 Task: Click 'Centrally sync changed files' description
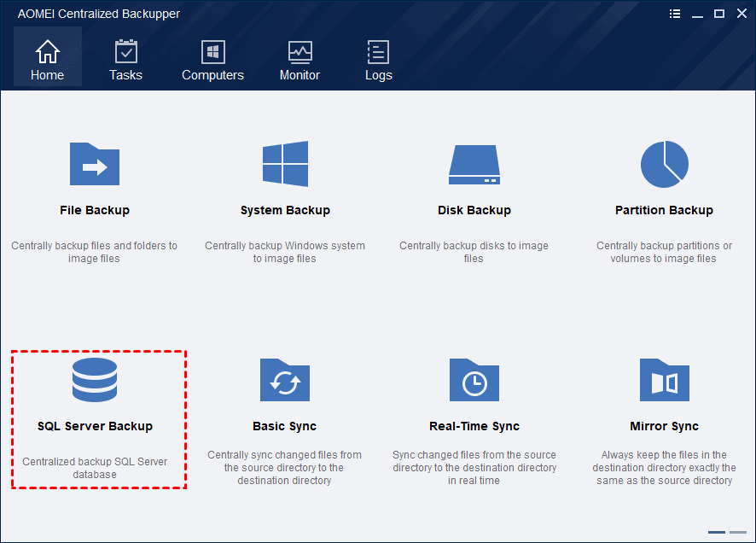[284, 468]
